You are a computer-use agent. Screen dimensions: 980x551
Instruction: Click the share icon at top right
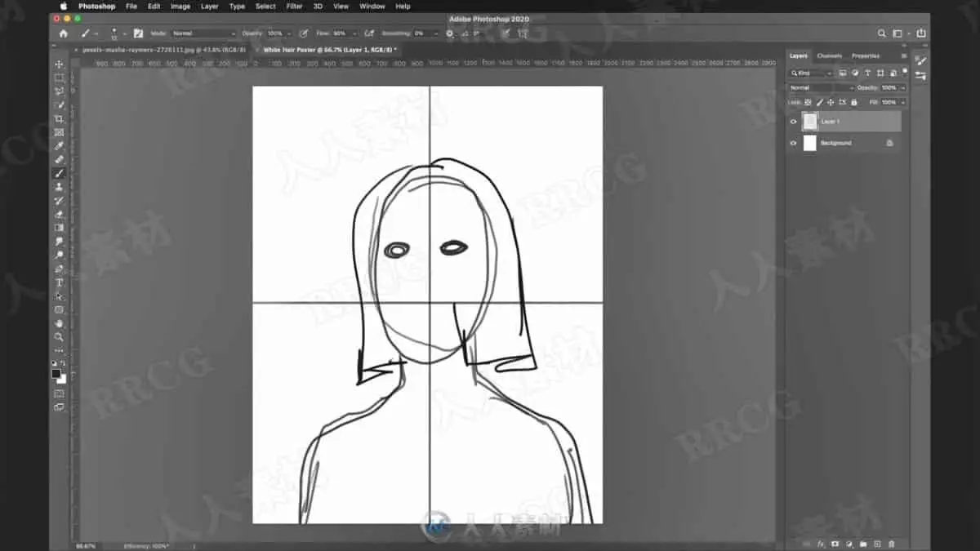(x=921, y=33)
